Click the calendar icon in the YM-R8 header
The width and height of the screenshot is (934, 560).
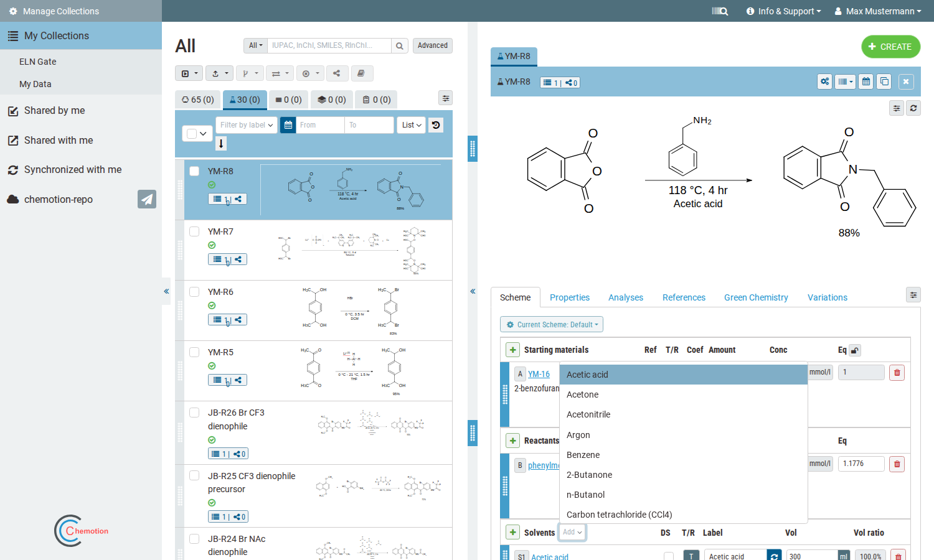[866, 82]
